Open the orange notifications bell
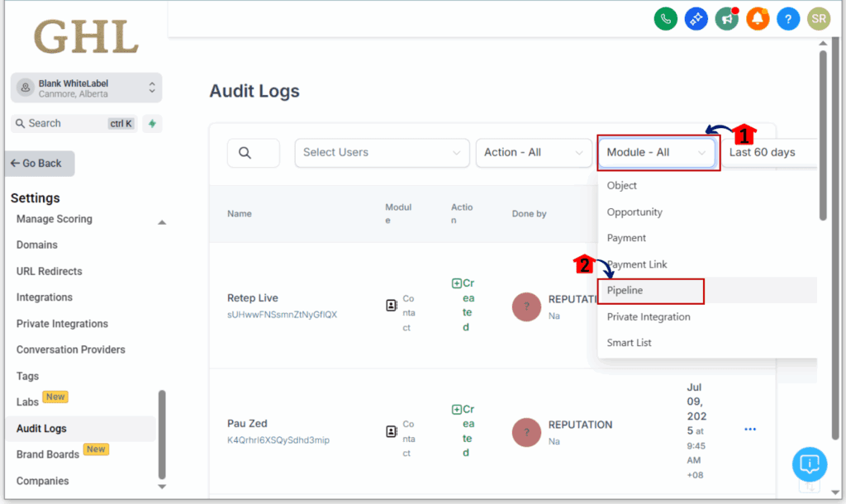 758,18
